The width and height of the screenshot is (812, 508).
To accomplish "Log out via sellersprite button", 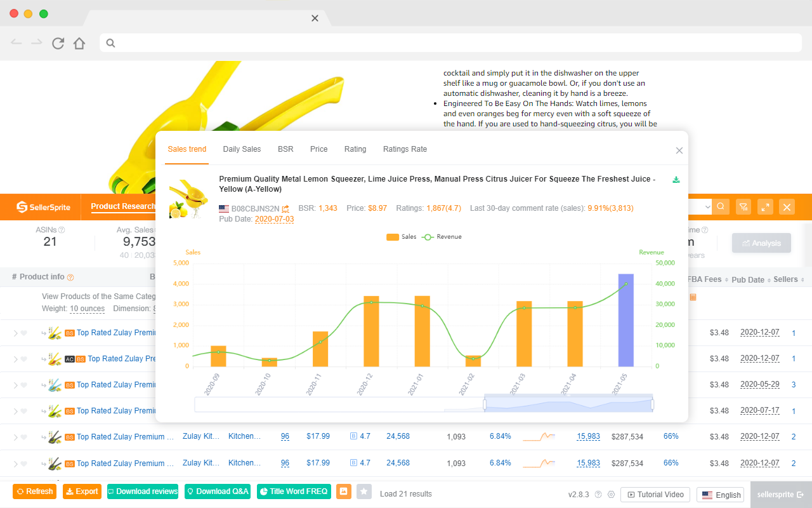I will pos(781,495).
